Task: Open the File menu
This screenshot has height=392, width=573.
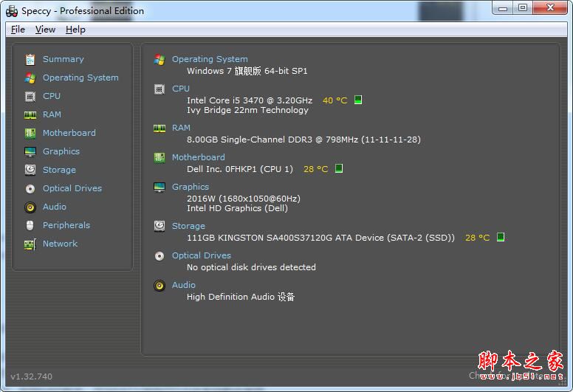Action: 18,30
